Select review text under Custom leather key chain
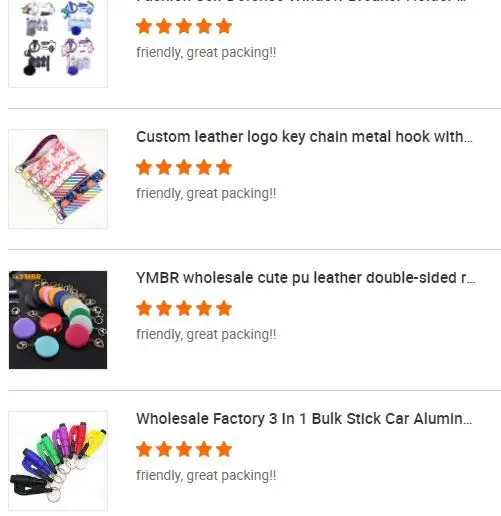This screenshot has height=516, width=501. click(x=206, y=194)
